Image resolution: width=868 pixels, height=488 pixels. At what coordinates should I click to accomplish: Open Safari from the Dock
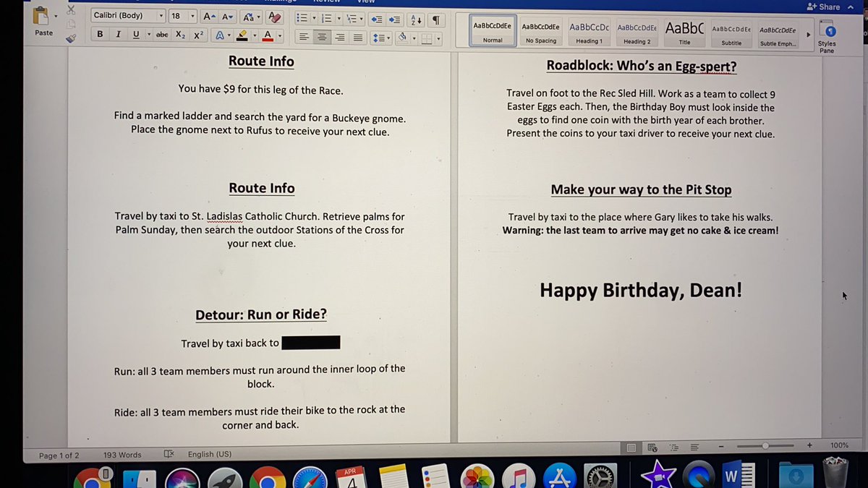(x=311, y=479)
